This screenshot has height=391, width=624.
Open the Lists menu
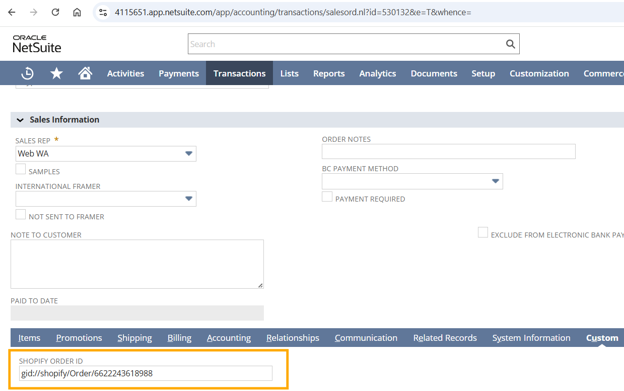click(x=289, y=74)
